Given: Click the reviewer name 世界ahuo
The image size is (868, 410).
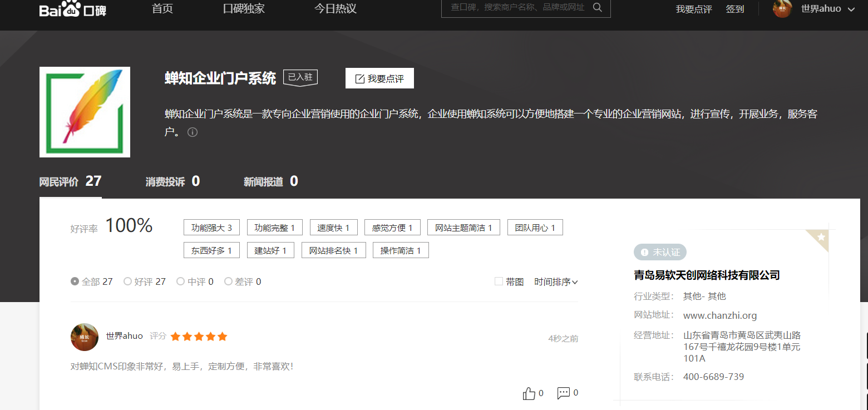Looking at the screenshot, I should pos(125,336).
